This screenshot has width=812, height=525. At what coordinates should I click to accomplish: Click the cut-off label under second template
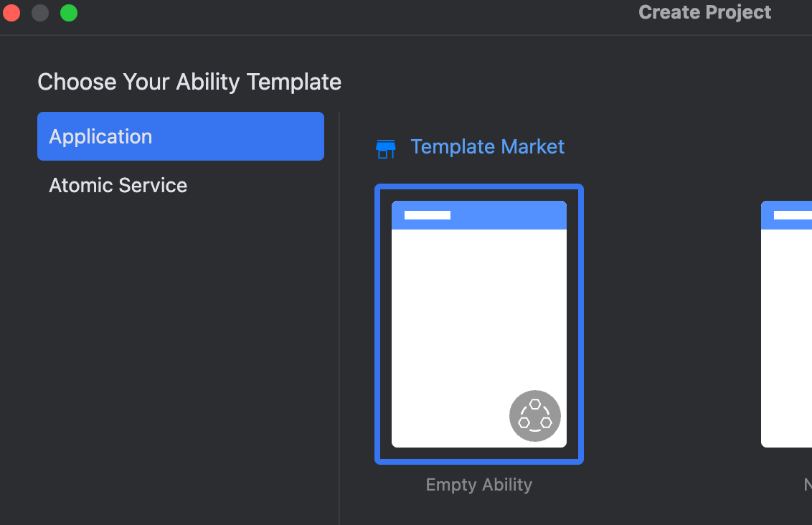pyautogui.click(x=808, y=486)
